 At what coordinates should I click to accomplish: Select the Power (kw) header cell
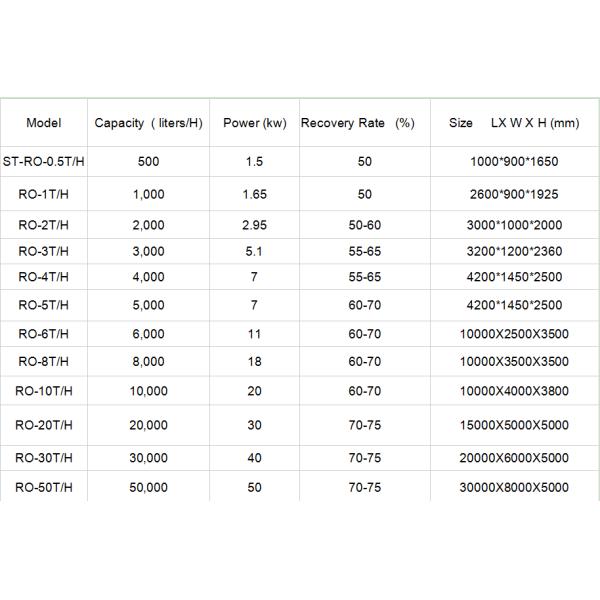[x=254, y=124]
